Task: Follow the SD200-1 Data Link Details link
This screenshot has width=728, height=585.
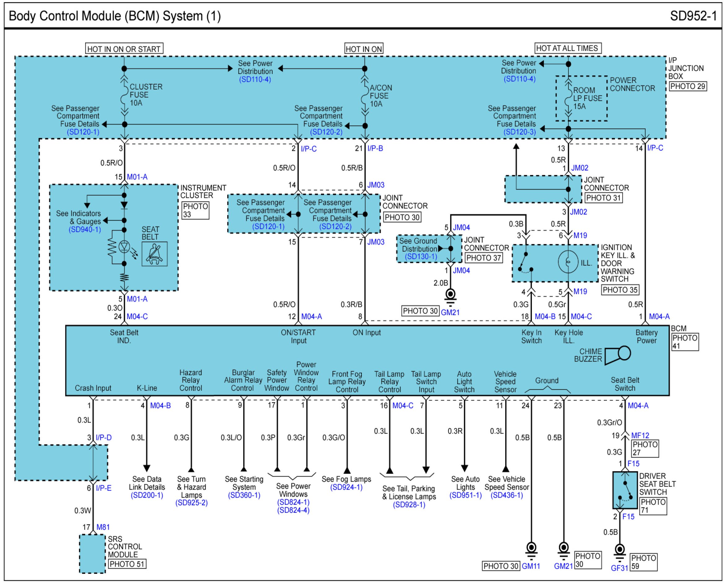Action: click(147, 495)
